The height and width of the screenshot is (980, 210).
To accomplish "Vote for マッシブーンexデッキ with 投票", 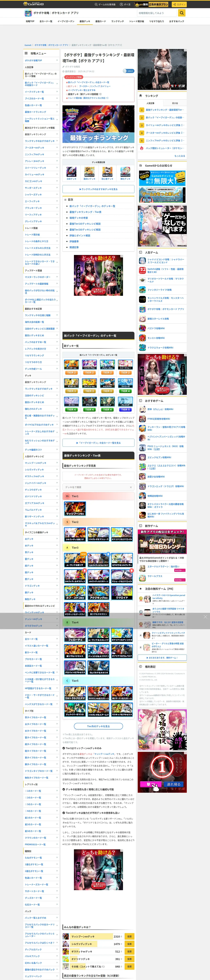I will point(130,936).
